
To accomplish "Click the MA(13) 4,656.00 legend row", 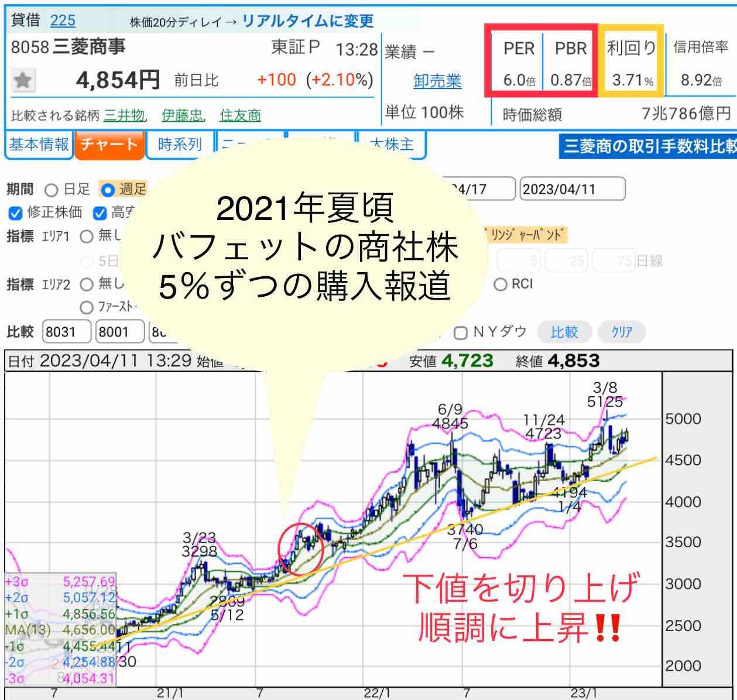I will 60,630.
